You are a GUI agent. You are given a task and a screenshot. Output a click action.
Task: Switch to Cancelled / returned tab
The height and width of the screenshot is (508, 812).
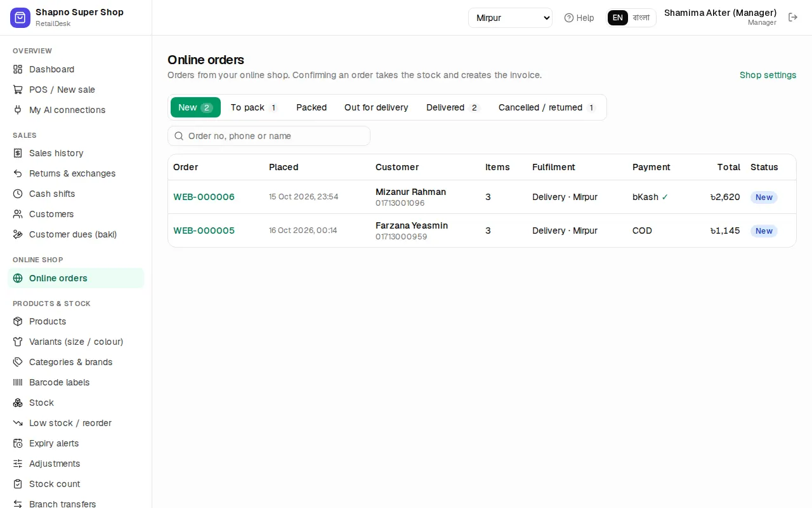[x=547, y=107]
